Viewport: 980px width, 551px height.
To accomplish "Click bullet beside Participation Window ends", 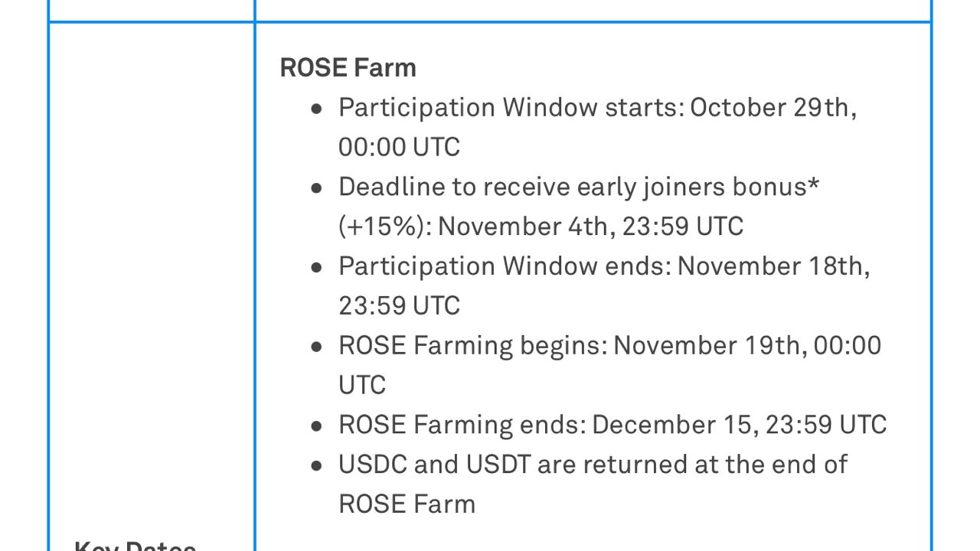I will point(317,268).
